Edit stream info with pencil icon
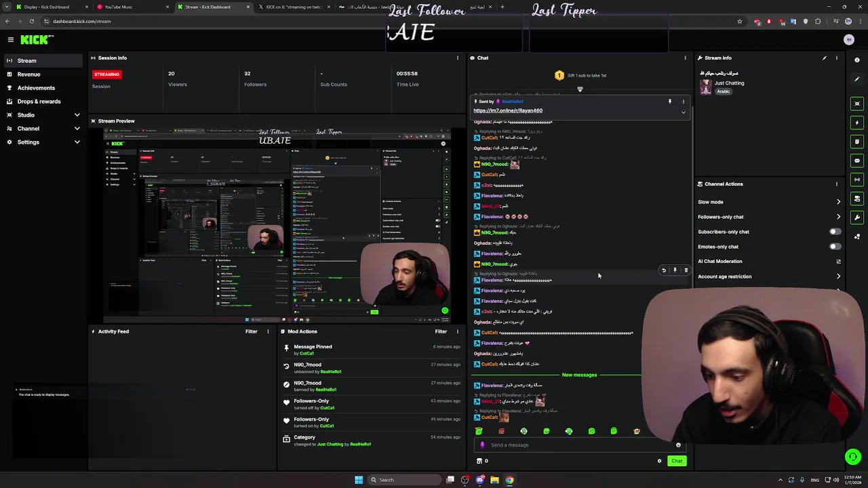Image resolution: width=868 pixels, height=488 pixels. [x=825, y=58]
